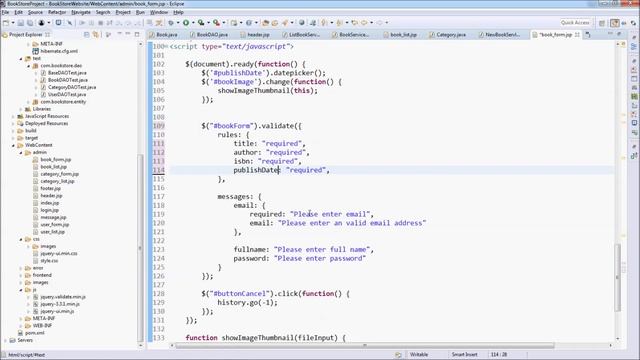
Task: Switch to the header.jsp editor tab
Action: [255, 35]
